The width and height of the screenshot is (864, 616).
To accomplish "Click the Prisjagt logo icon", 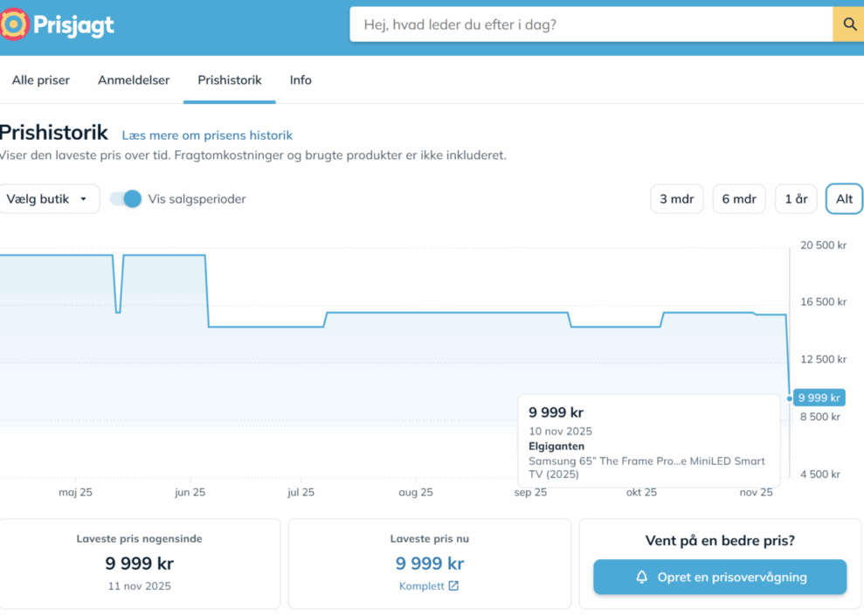I will (x=15, y=24).
